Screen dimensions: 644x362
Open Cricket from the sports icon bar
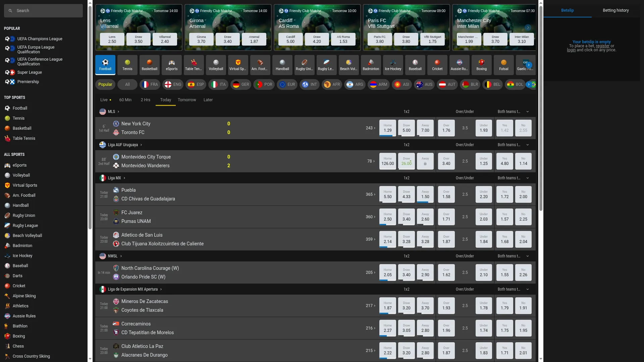pyautogui.click(x=437, y=65)
